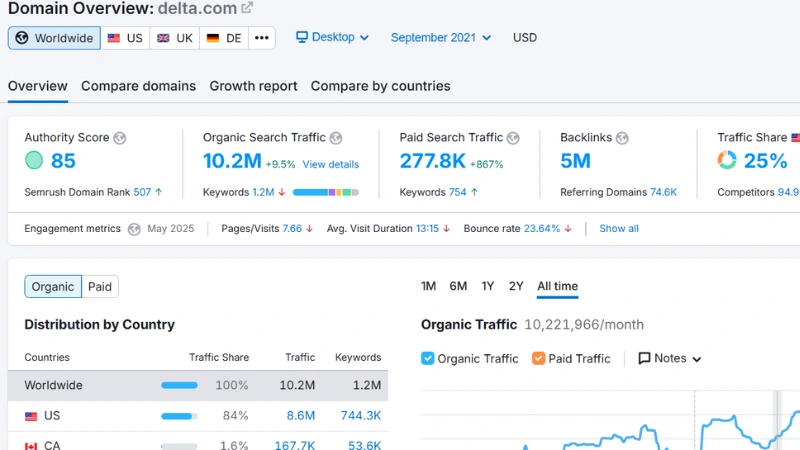Viewport: 800px width, 450px height.
Task: Open US traffic 8.6M link
Action: 301,416
